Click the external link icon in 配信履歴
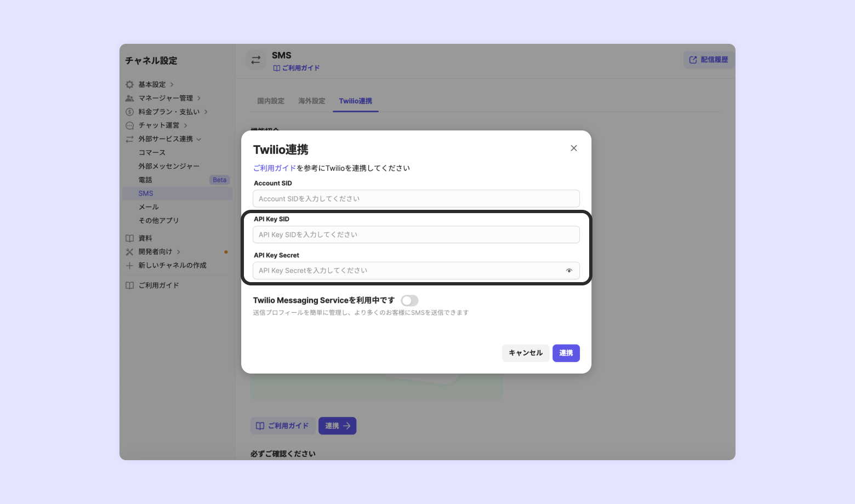855x504 pixels. tap(693, 60)
